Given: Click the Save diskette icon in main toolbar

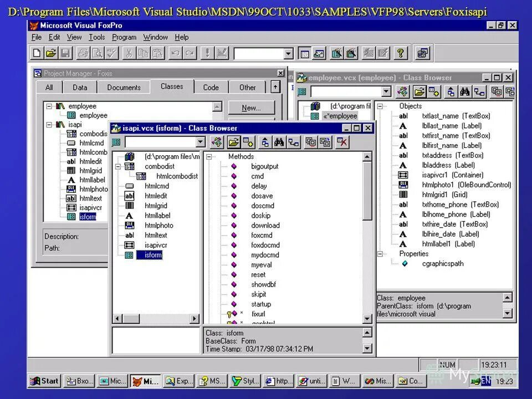Looking at the screenshot, I should [65, 53].
